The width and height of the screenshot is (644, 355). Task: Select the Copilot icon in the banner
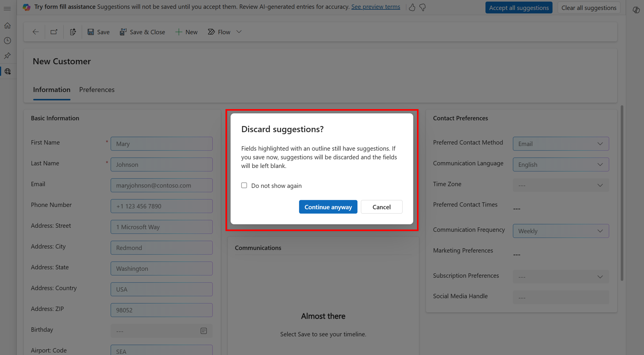[27, 7]
